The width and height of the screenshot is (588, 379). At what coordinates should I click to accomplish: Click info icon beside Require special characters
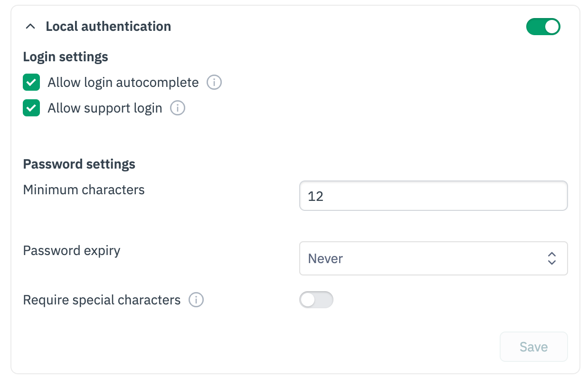click(x=196, y=300)
